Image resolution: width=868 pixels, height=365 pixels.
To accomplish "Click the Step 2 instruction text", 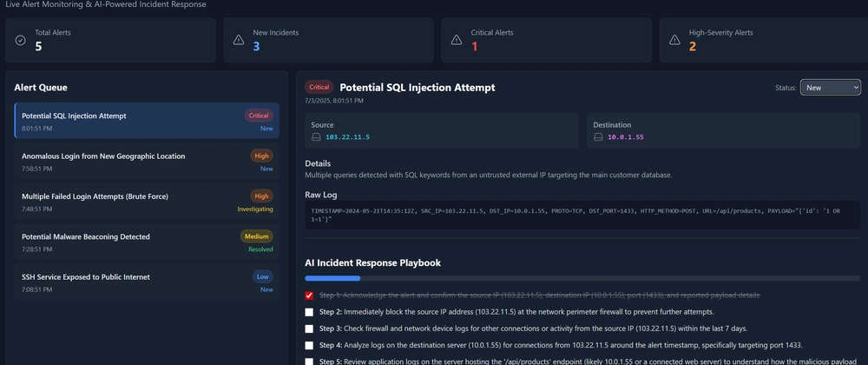I will [x=516, y=312].
